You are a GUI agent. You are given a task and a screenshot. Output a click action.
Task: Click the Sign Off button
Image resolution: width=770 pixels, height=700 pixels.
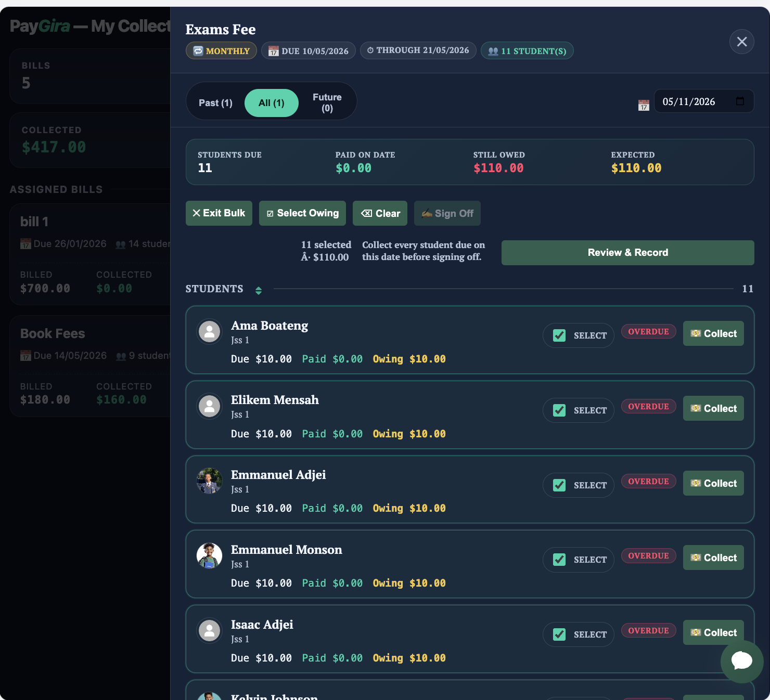point(447,213)
